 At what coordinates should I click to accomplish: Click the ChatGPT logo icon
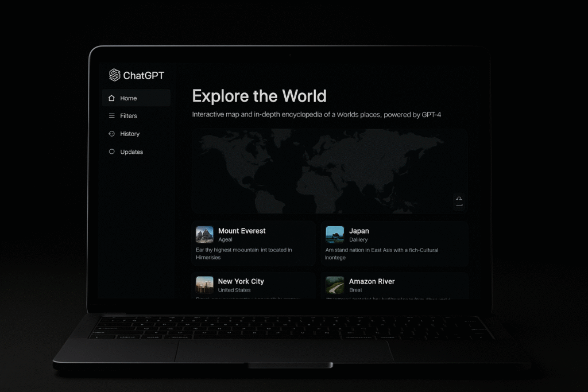coord(115,75)
